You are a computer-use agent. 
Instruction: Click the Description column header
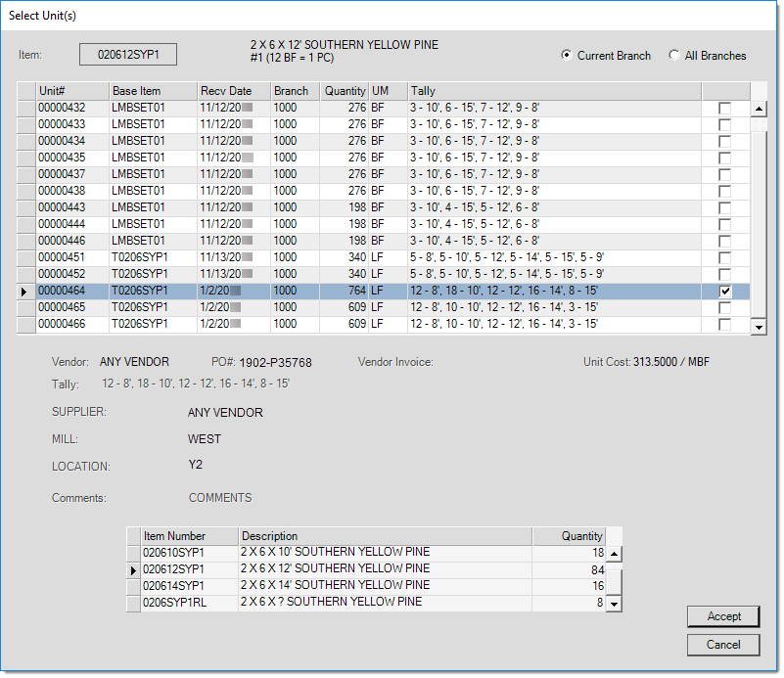coord(386,536)
